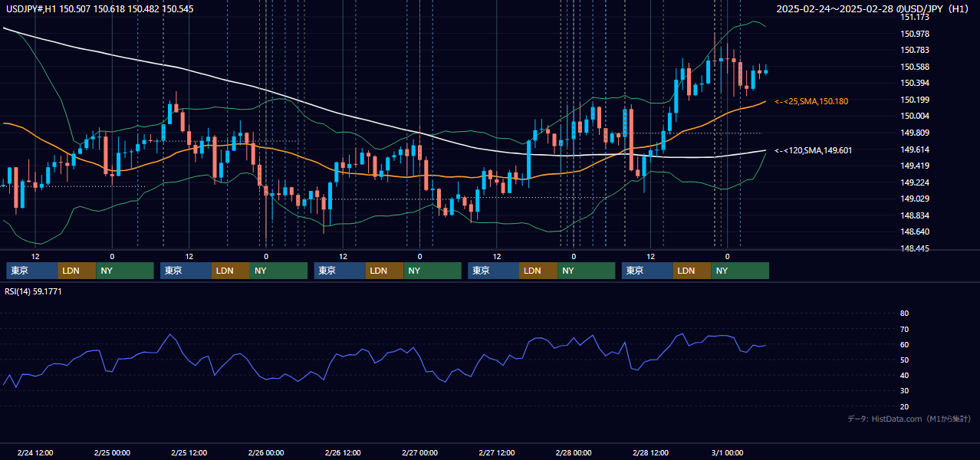980x460 pixels.
Task: Select the RSI 60 level label
Action: [x=904, y=344]
